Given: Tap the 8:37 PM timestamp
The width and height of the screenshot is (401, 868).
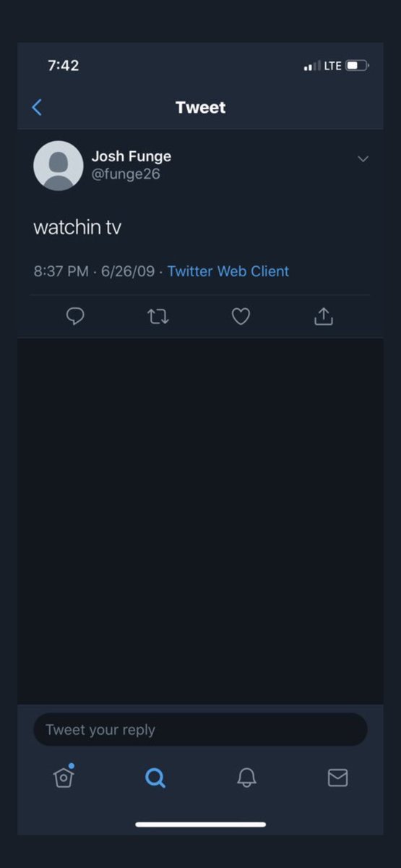Looking at the screenshot, I should point(61,271).
